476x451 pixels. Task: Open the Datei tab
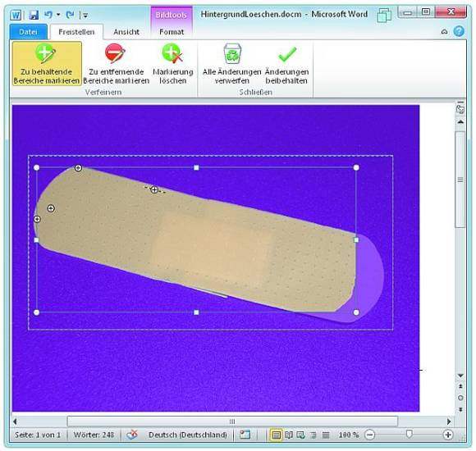pyautogui.click(x=28, y=32)
